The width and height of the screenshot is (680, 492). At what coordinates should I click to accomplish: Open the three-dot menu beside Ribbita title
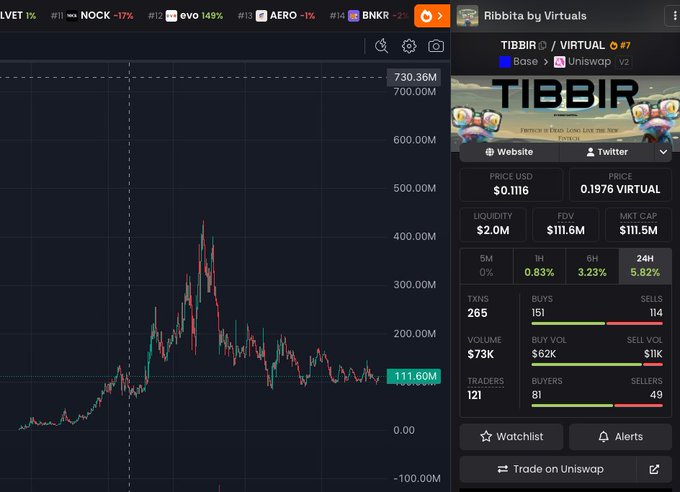click(674, 16)
